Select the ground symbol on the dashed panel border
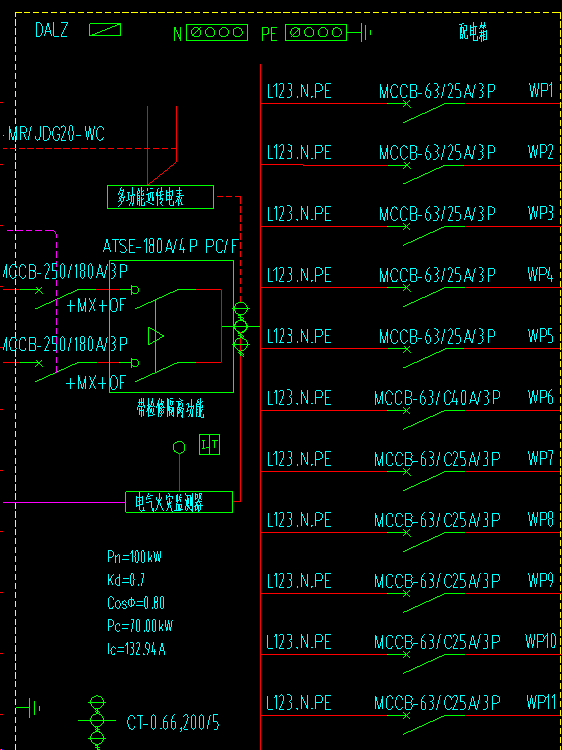The image size is (562, 750). click(29, 707)
